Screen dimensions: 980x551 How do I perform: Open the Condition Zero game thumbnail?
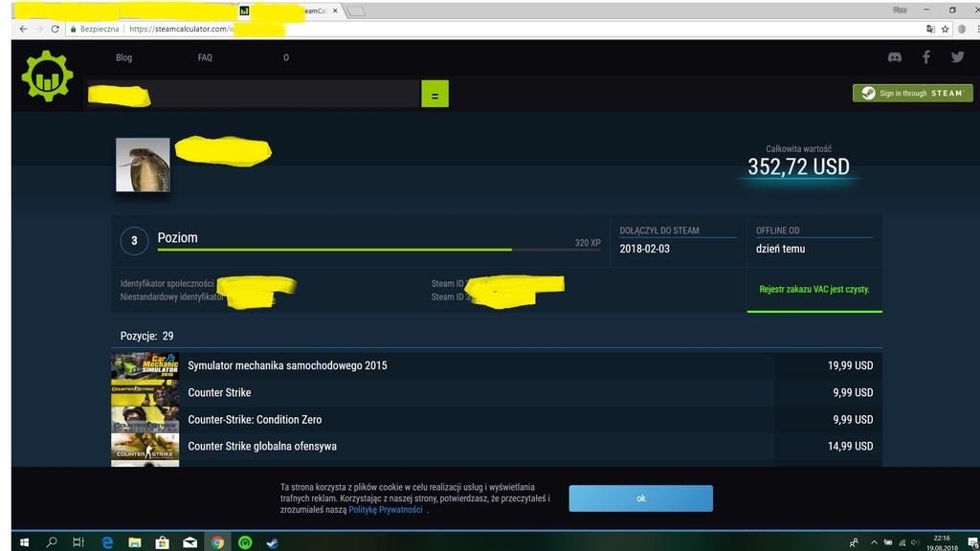[145, 420]
